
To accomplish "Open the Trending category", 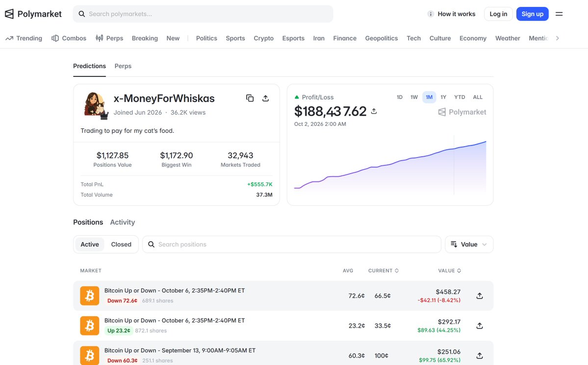I will [24, 38].
